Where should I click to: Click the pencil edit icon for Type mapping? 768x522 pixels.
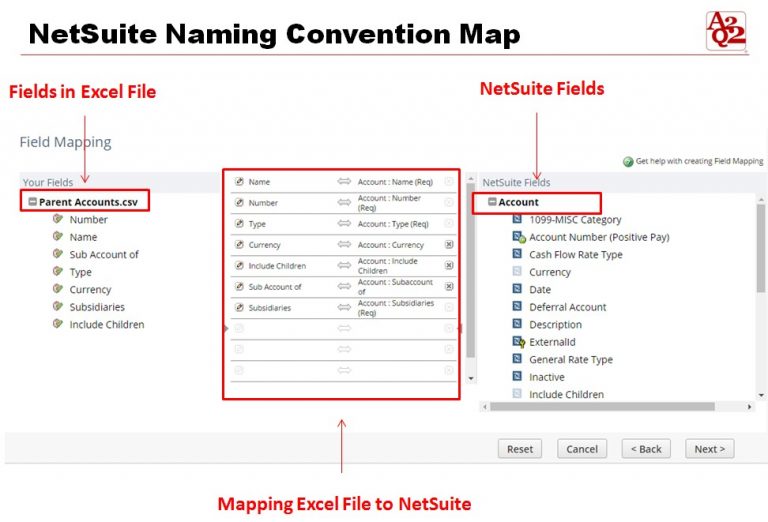[239, 224]
